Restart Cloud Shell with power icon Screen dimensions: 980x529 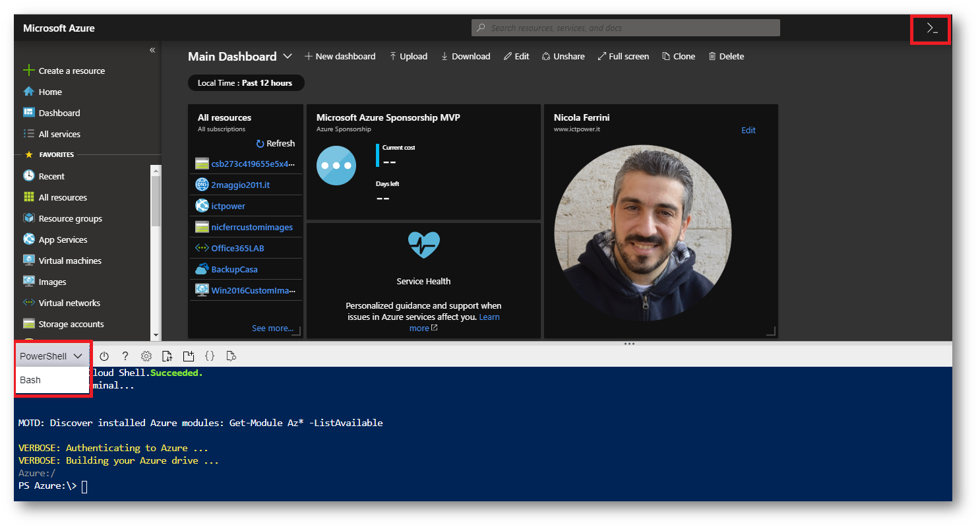tap(104, 356)
